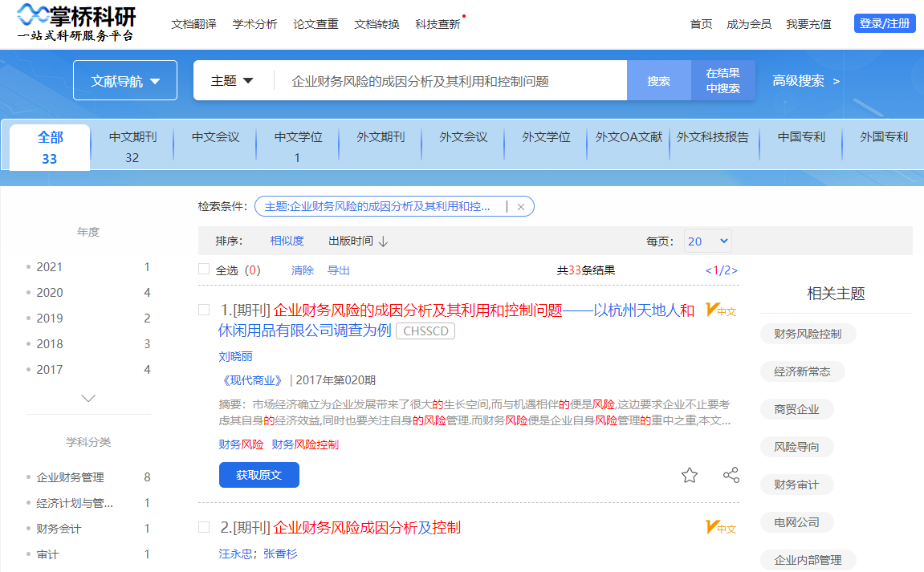Open 论文查重 in top menu
The height and width of the screenshot is (572, 924).
click(315, 24)
